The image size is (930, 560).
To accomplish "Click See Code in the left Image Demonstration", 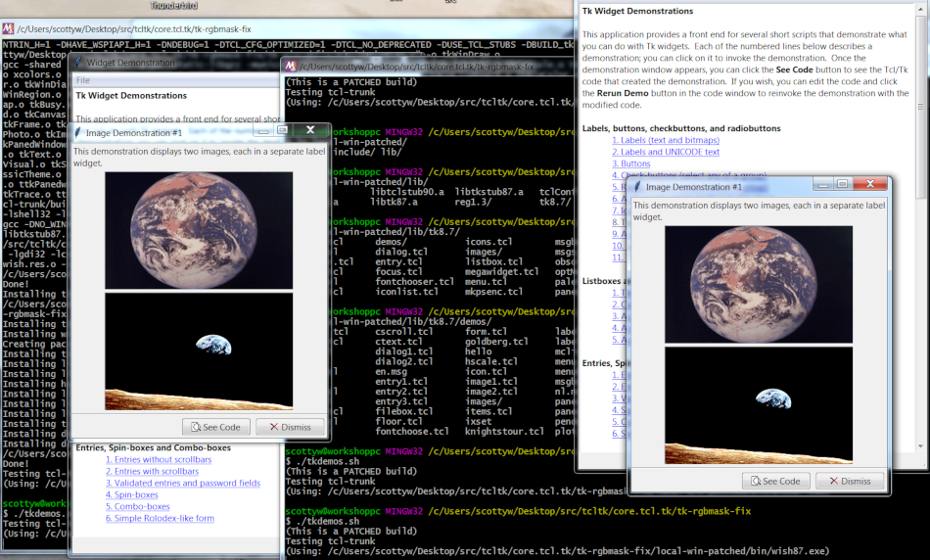I will point(216,427).
